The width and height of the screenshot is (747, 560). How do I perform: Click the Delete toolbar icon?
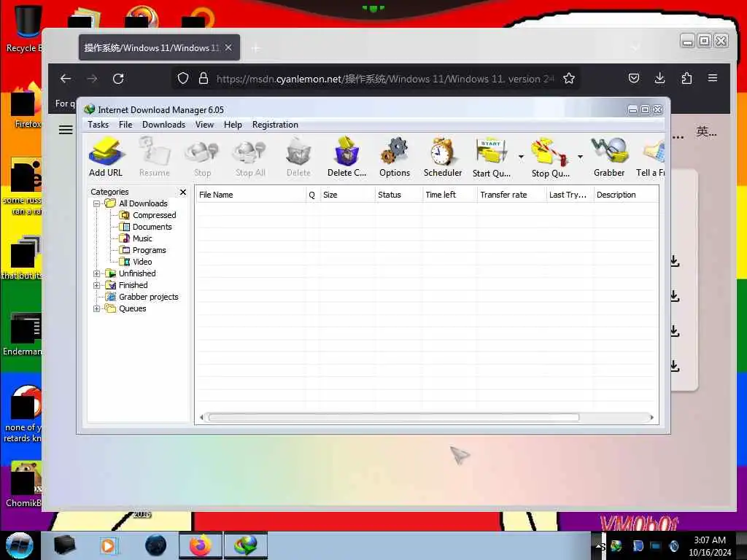[298, 157]
